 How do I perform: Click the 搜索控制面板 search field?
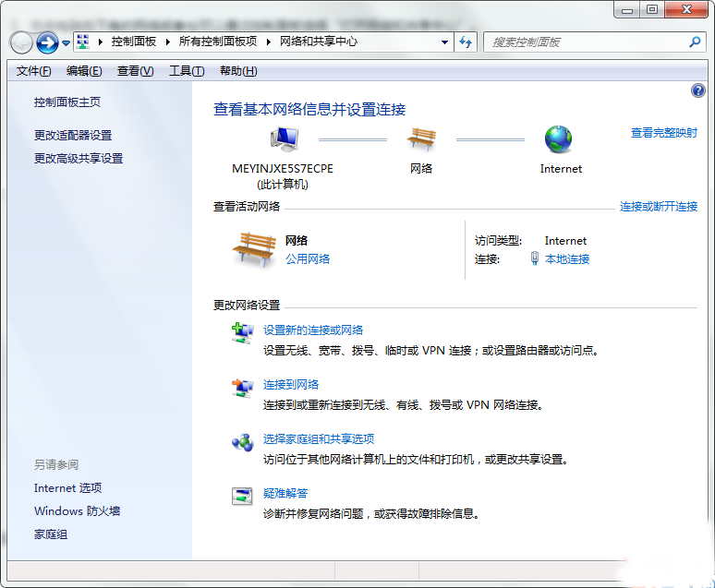click(x=587, y=42)
